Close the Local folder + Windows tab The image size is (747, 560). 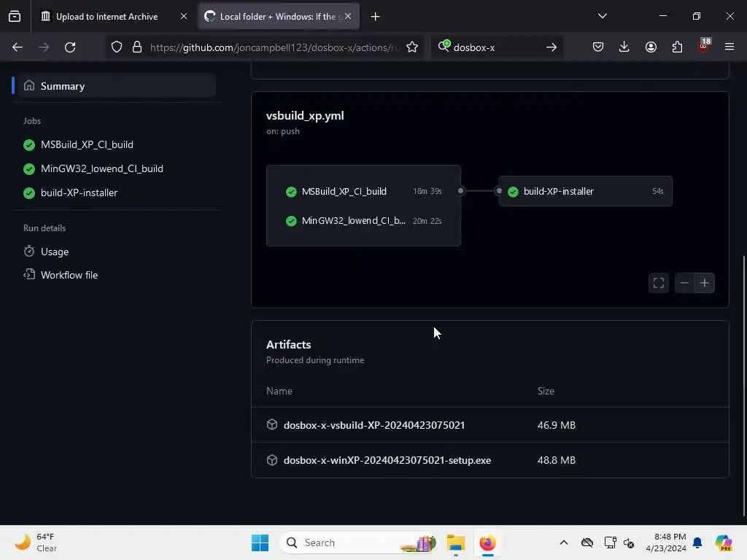pyautogui.click(x=348, y=17)
